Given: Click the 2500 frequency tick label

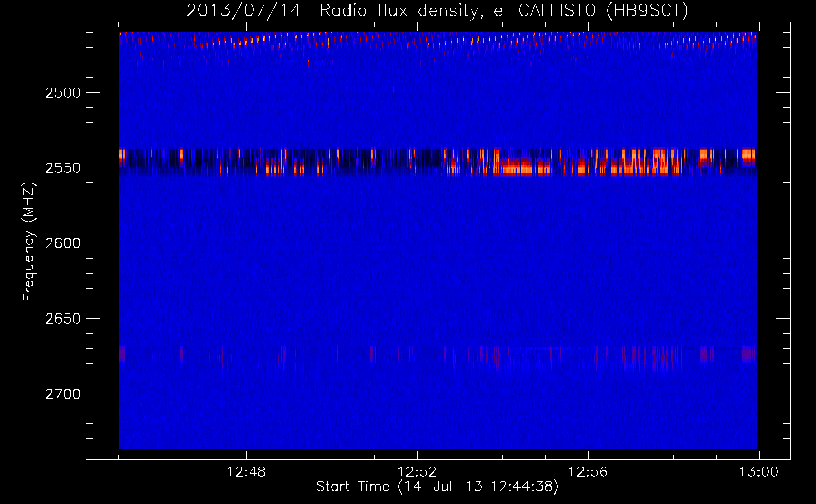Looking at the screenshot, I should click(x=63, y=93).
